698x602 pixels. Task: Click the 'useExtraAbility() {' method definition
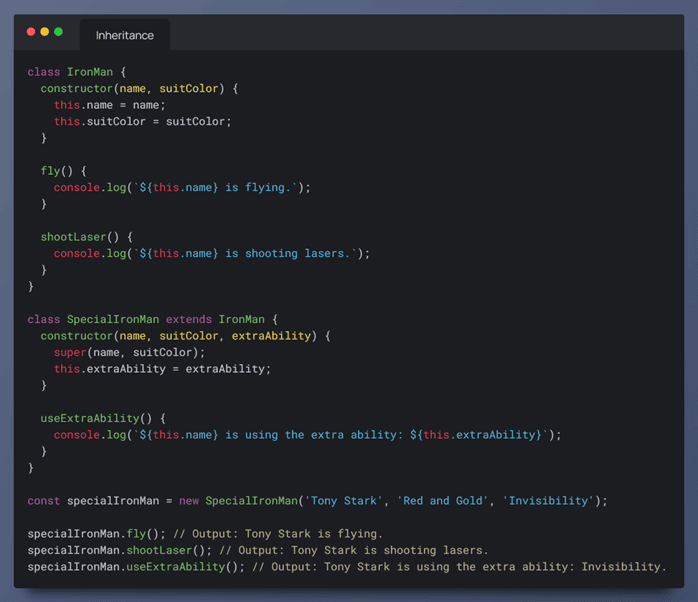click(103, 419)
